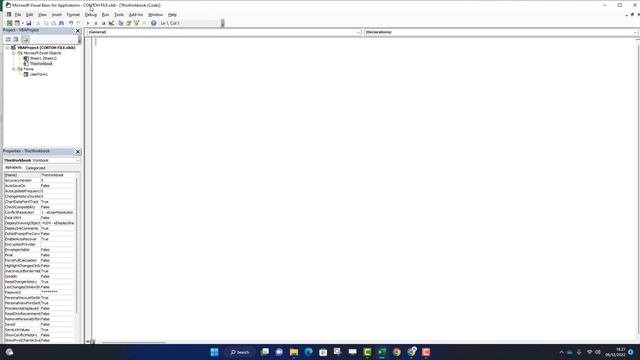The image size is (640, 360).
Task: Select Sheet1 (Sheet1) in project tree
Action: (x=43, y=58)
